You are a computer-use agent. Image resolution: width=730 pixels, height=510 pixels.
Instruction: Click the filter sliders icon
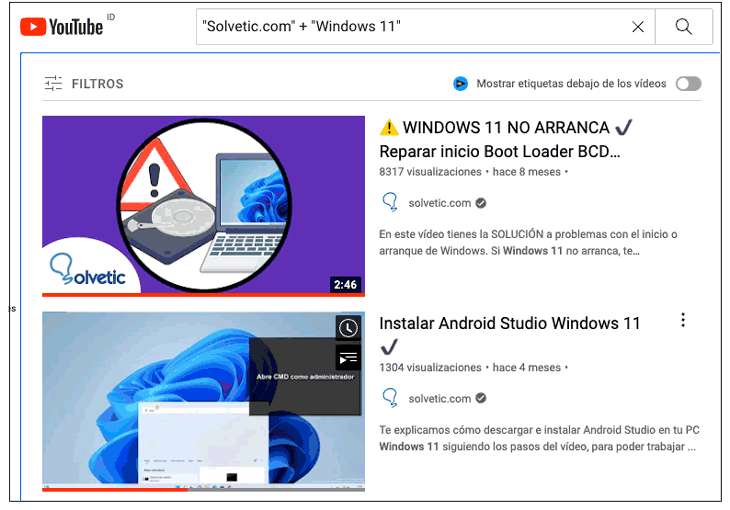(x=54, y=83)
